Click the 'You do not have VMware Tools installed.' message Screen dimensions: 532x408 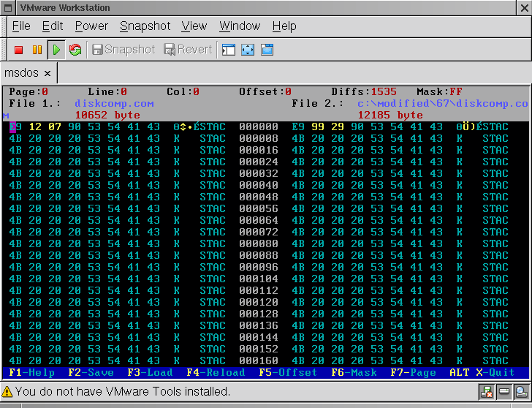coord(123,392)
